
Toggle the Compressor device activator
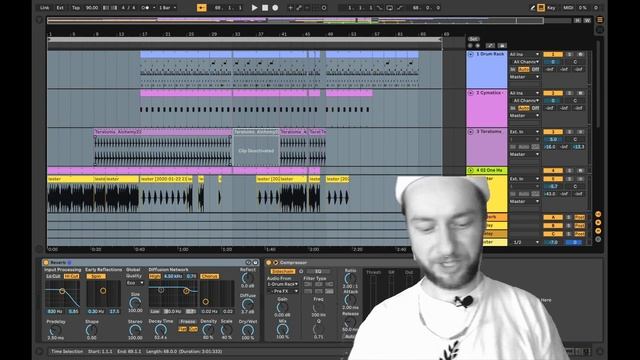(x=269, y=262)
